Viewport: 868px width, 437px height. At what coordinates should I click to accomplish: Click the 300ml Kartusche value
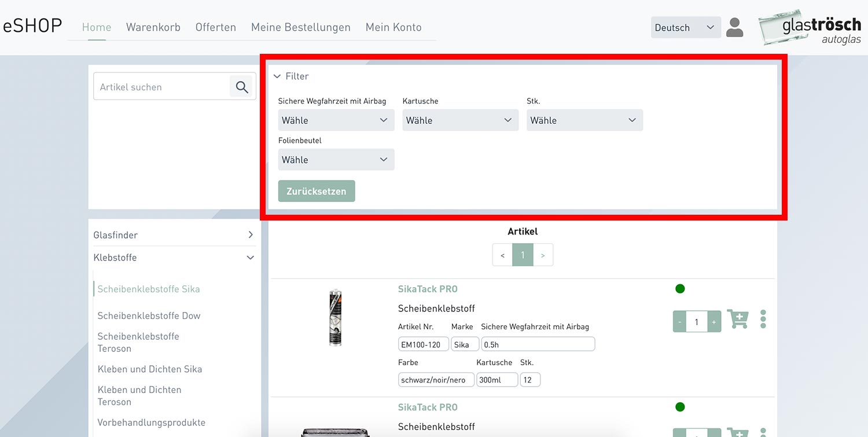click(497, 380)
